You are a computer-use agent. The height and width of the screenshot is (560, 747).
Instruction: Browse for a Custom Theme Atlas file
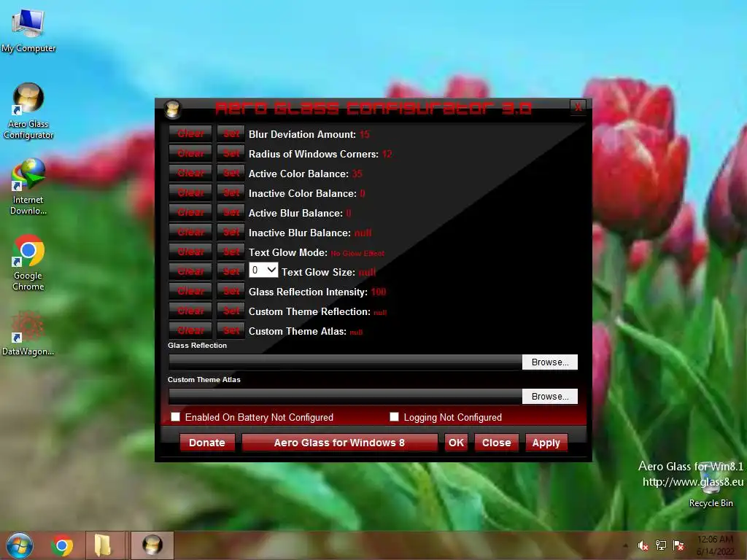click(550, 396)
